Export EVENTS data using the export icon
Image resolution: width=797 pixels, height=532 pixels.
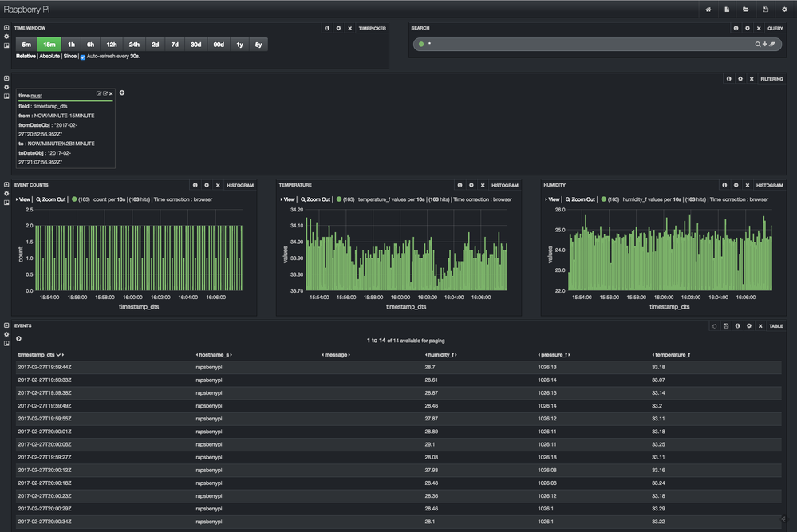tap(727, 325)
